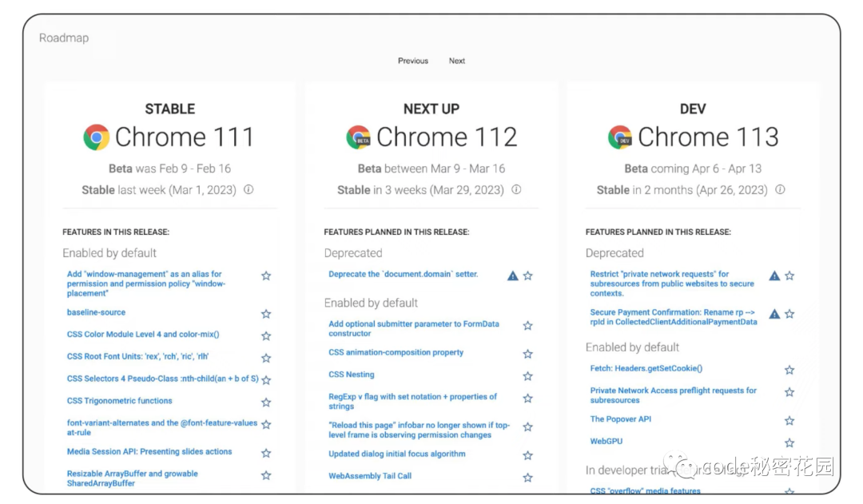Star The Popover API feature
The image size is (863, 504).
[789, 420]
